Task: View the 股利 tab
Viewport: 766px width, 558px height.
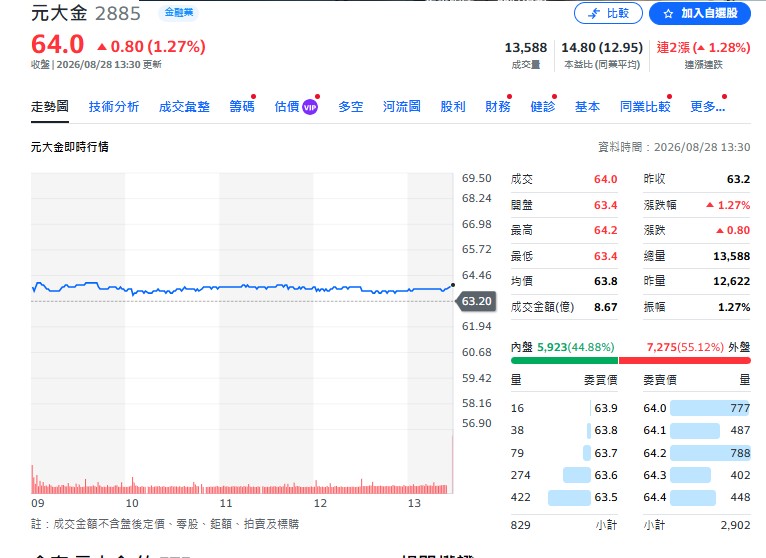Action: [453, 107]
